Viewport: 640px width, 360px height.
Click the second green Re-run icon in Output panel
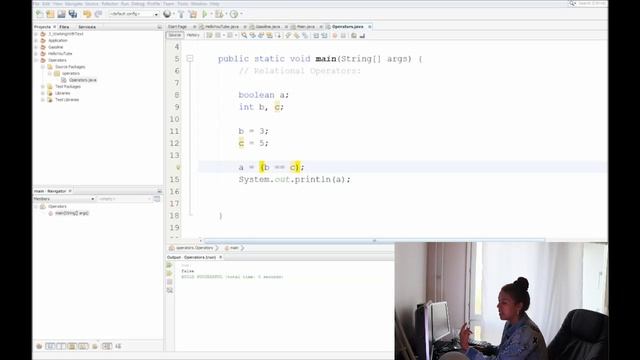(x=170, y=273)
